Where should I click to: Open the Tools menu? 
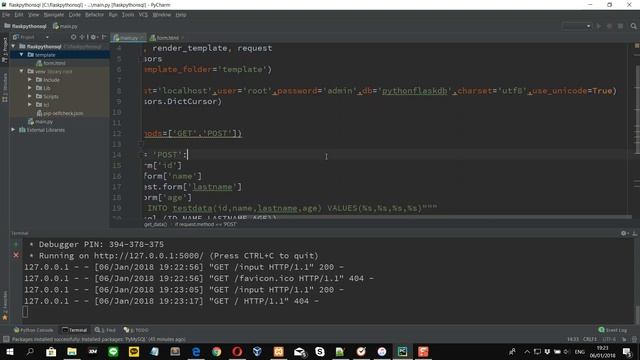(128, 15)
